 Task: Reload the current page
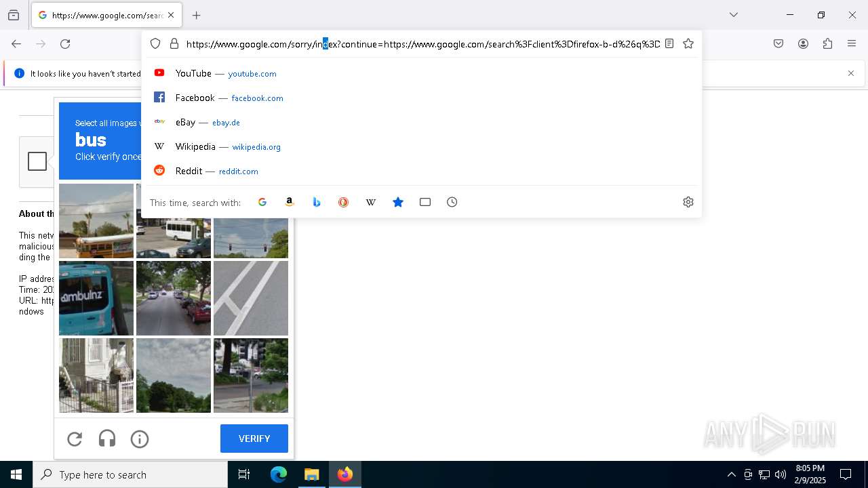point(65,44)
